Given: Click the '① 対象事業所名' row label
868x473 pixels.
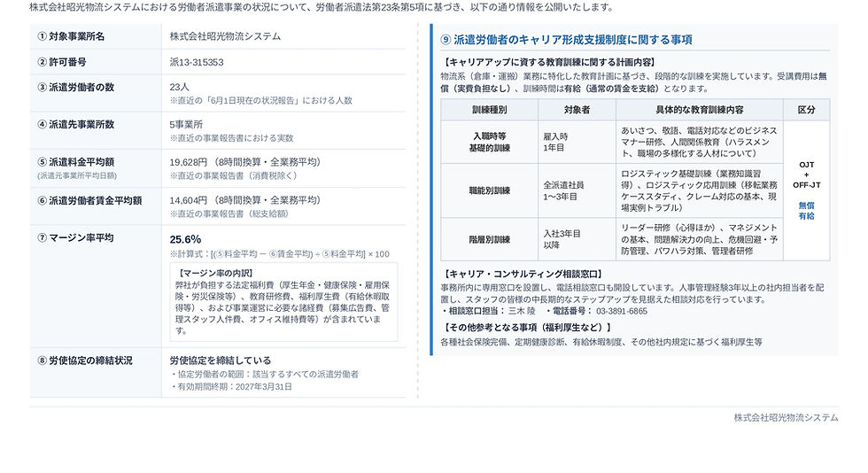Looking at the screenshot, I should (x=71, y=36).
